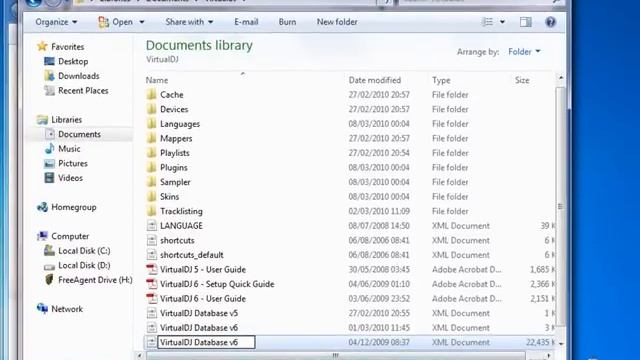Select the Tracklisting folder icon

click(x=151, y=211)
